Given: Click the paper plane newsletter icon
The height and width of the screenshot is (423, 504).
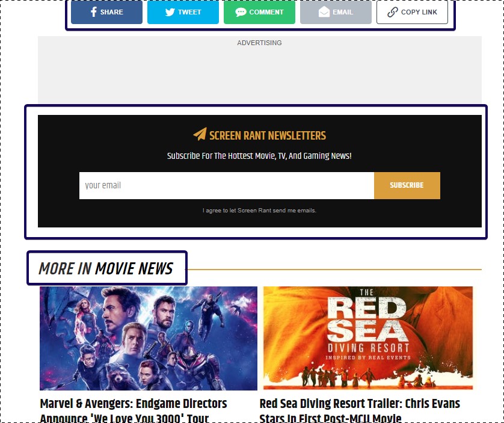Looking at the screenshot, I should [200, 134].
